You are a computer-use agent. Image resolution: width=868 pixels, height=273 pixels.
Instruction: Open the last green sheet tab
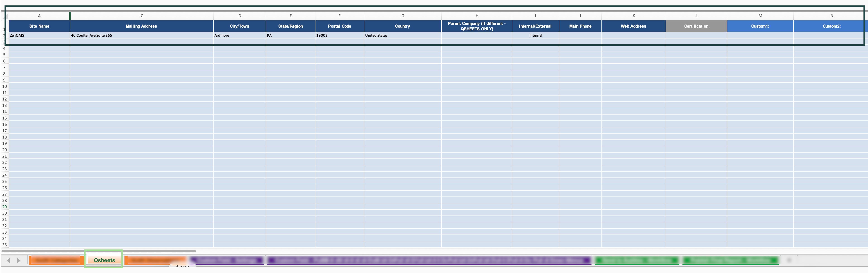click(730, 260)
